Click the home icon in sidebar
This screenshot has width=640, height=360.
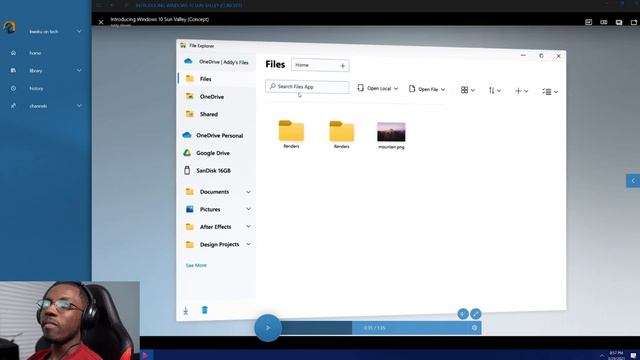(x=13, y=53)
